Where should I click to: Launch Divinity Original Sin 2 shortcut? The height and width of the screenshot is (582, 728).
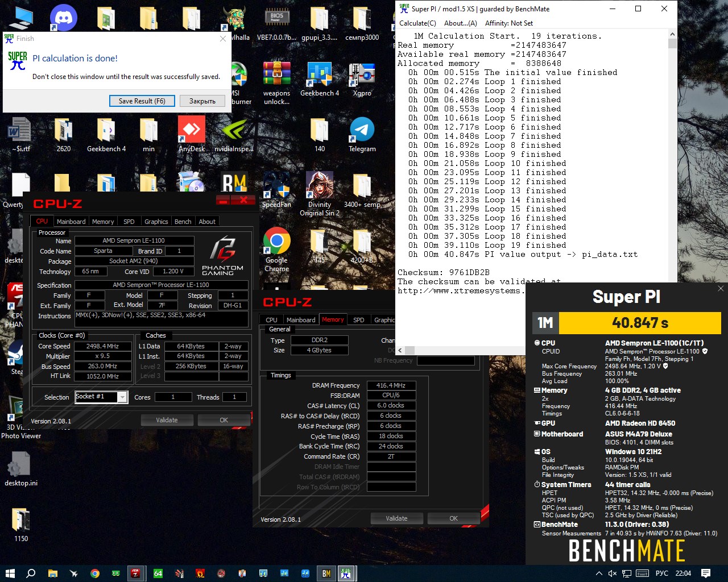pyautogui.click(x=320, y=194)
